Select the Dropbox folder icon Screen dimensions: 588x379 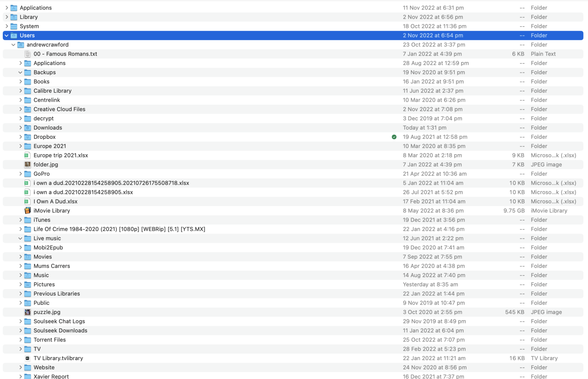pyautogui.click(x=27, y=137)
